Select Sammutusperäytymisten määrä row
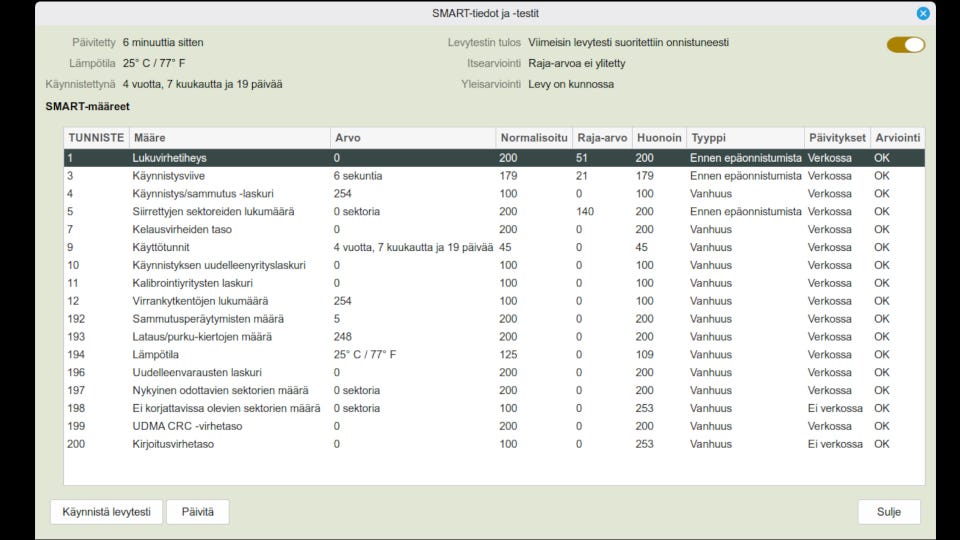 click(x=494, y=318)
